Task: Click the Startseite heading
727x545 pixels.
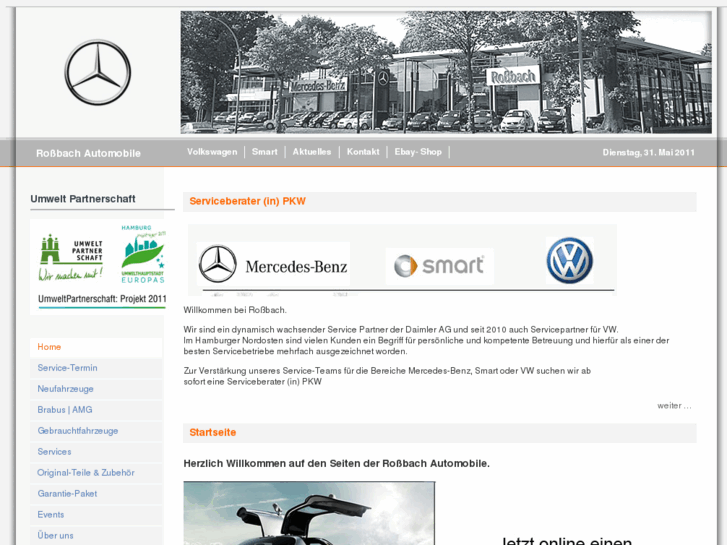Action: coord(213,432)
